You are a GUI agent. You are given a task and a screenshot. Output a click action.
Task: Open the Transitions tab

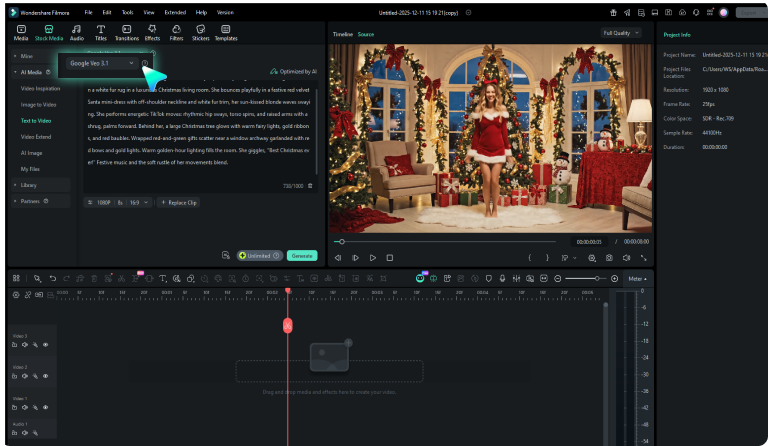[x=126, y=33]
